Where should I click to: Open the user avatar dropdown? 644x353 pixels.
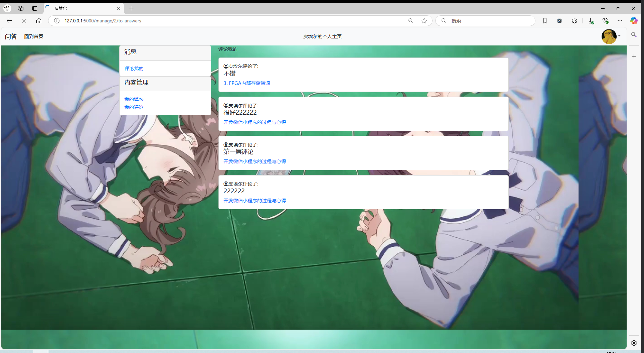611,36
